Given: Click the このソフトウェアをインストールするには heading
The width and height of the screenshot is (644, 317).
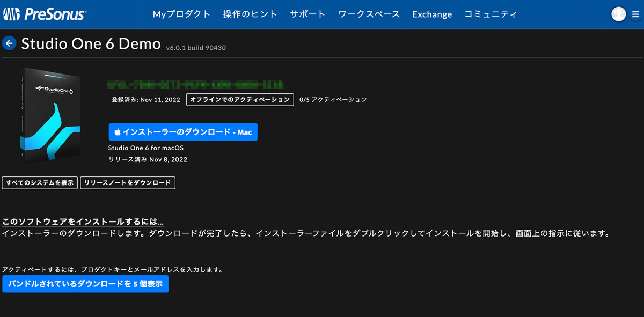Looking at the screenshot, I should click(x=83, y=222).
